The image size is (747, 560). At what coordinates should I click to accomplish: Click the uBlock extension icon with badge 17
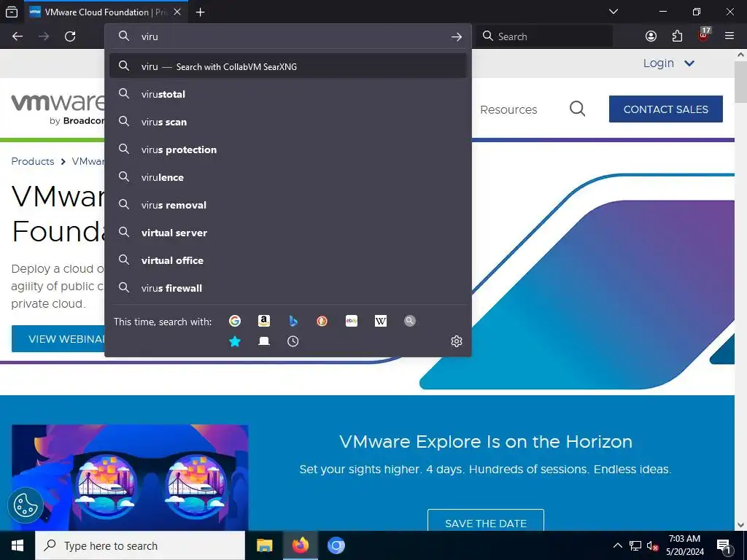pos(704,35)
